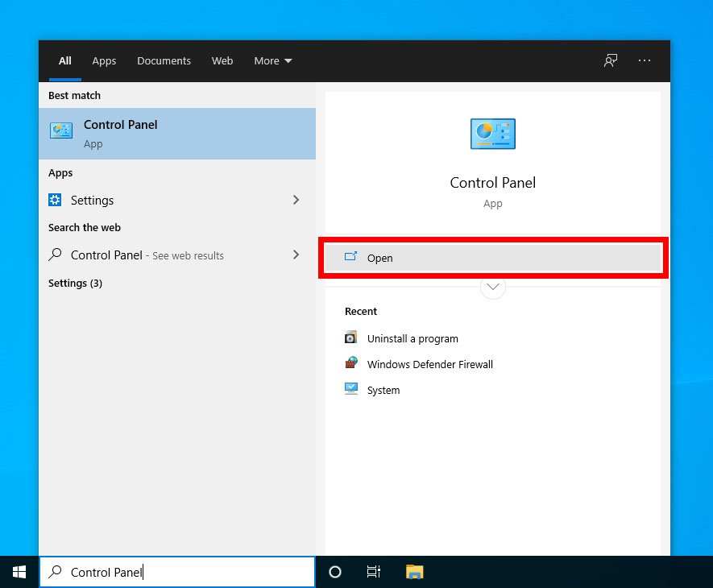Expand the Control Panel web results arrow
This screenshot has width=713, height=588.
click(x=296, y=255)
